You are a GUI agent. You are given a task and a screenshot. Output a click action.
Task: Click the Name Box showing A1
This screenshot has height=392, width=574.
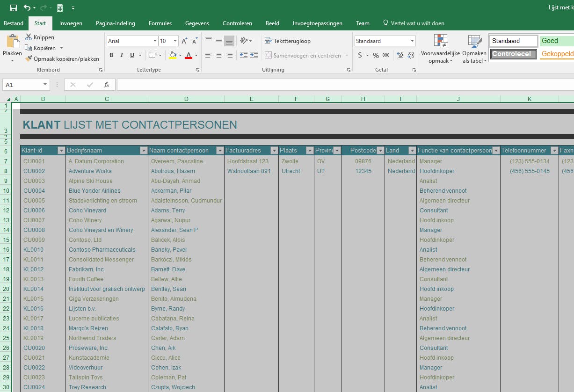(22, 85)
